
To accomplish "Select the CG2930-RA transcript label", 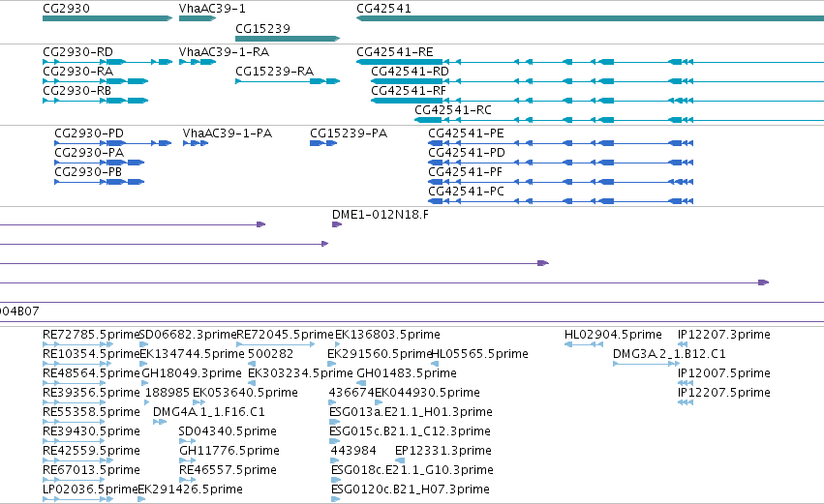I will [77, 72].
